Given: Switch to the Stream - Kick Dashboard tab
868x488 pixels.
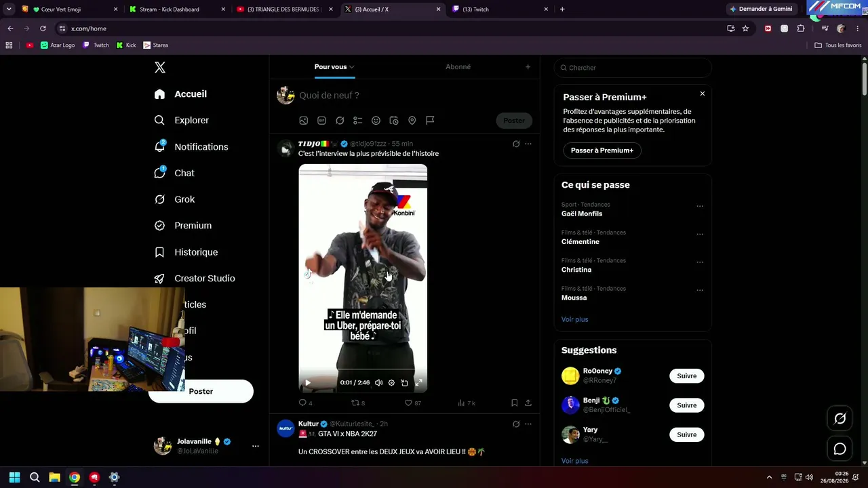Looking at the screenshot, I should coord(178,9).
